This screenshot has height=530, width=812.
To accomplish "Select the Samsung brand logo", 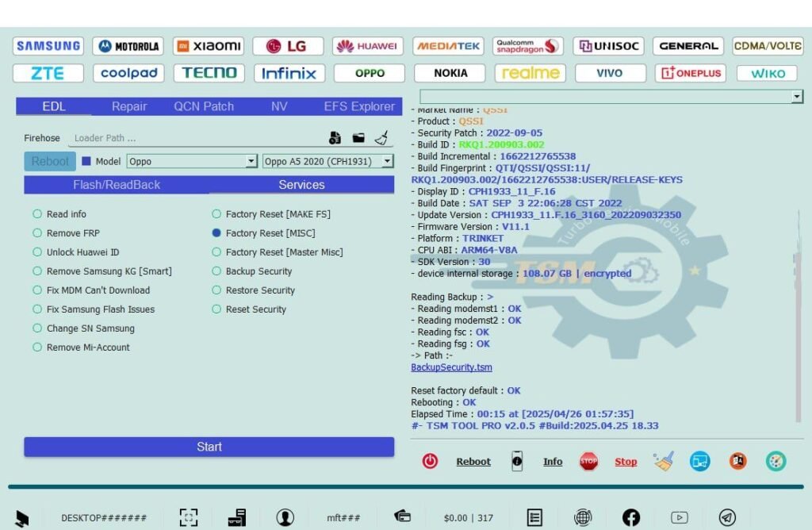I will pyautogui.click(x=48, y=46).
